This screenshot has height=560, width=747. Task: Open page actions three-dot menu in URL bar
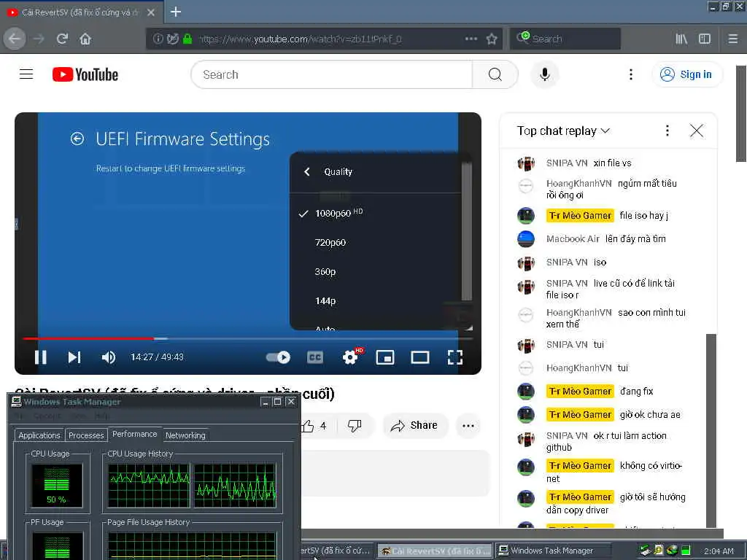tap(471, 39)
